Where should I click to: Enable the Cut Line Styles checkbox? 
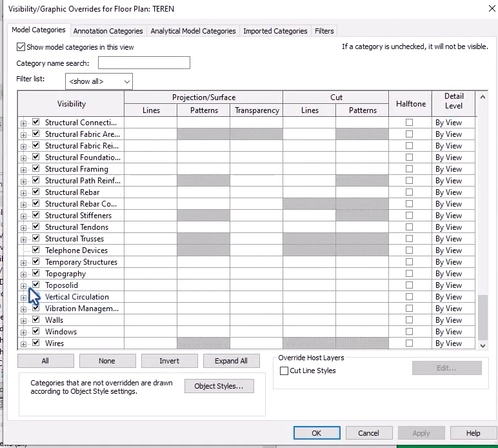[284, 371]
